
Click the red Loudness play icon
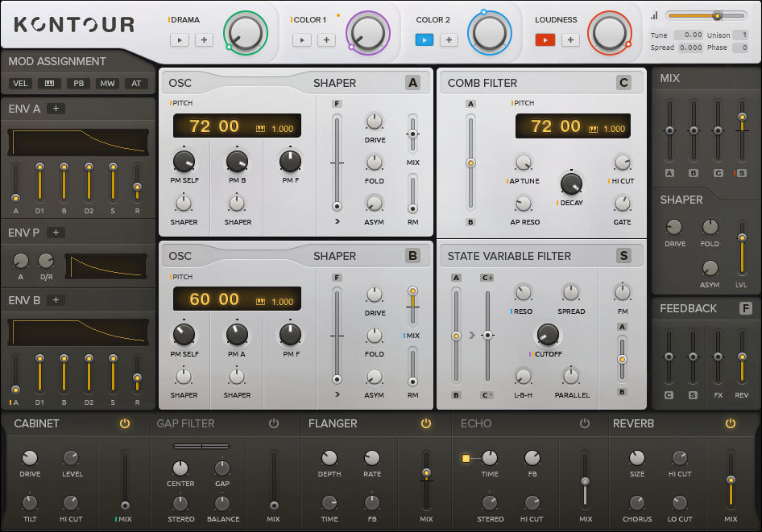(x=545, y=39)
